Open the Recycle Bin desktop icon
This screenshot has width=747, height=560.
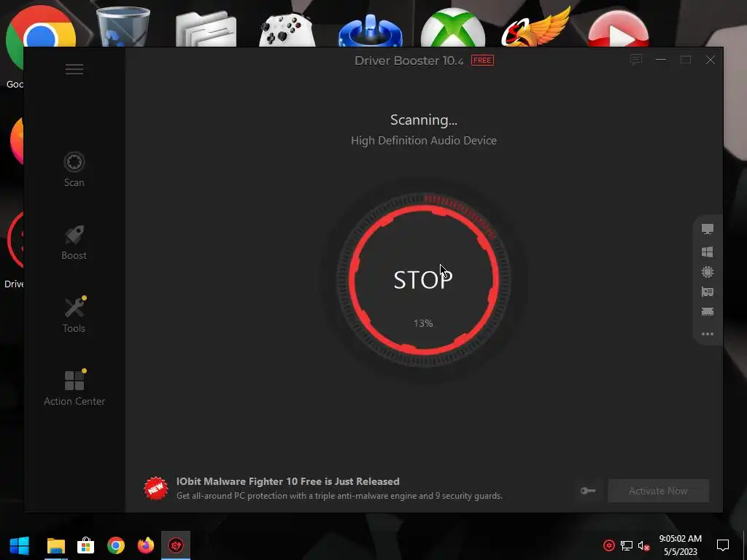click(123, 27)
